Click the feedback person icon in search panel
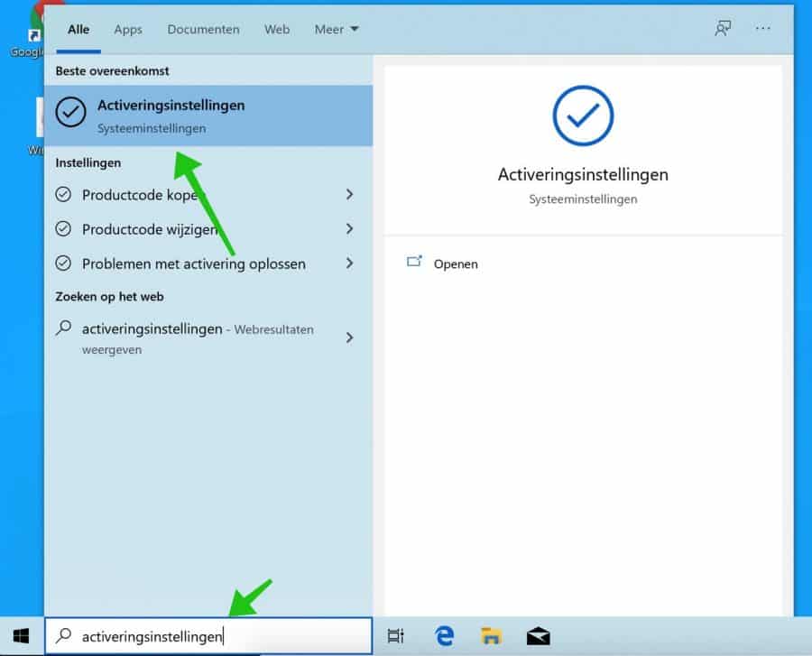The width and height of the screenshot is (812, 656). [x=723, y=28]
